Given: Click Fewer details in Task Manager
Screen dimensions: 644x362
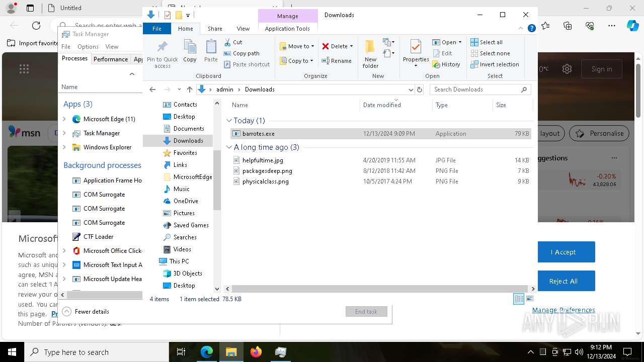Looking at the screenshot, I should pos(86,312).
